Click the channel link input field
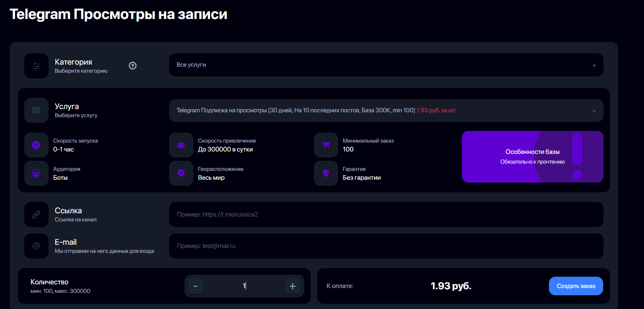The image size is (644, 309). pos(386,214)
